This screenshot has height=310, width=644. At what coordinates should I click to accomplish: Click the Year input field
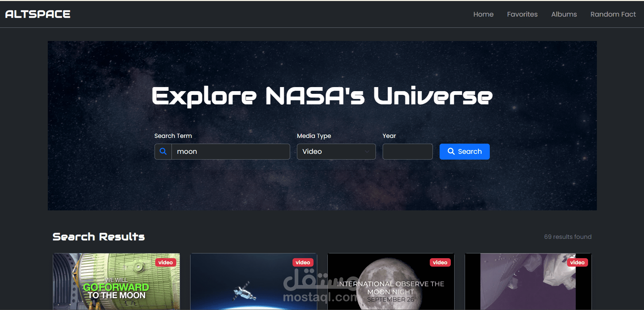pos(407,151)
